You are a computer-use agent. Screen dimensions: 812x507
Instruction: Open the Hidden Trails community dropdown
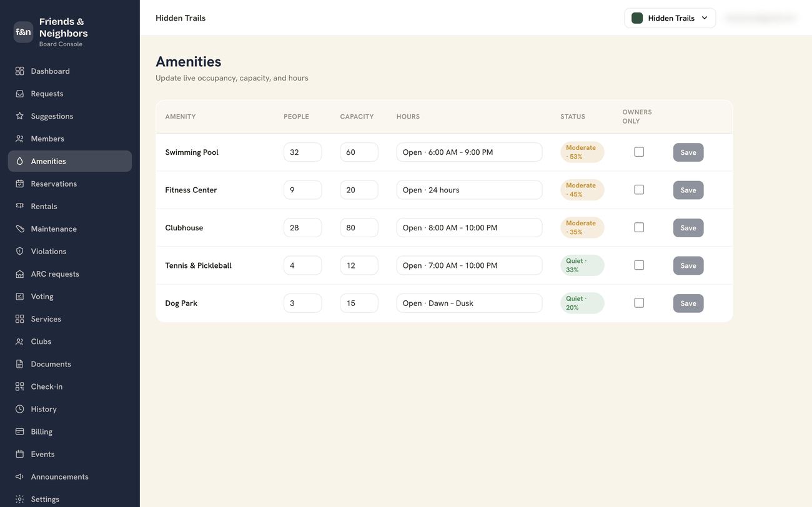(670, 18)
